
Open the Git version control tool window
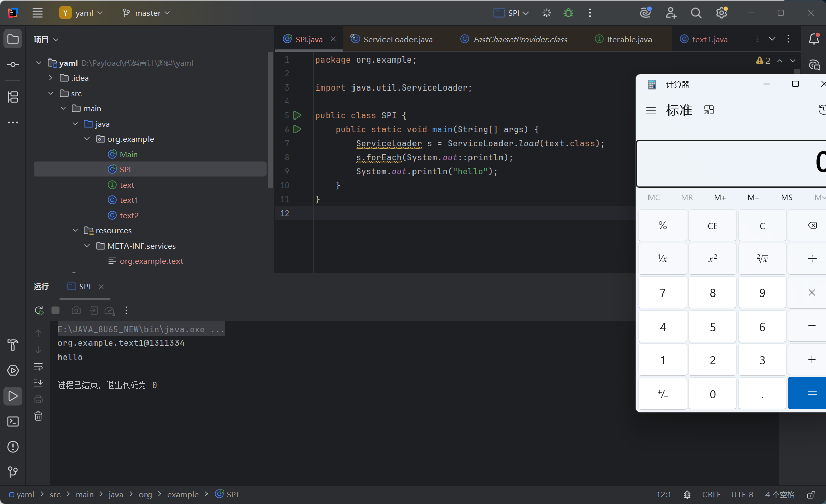coord(13,472)
